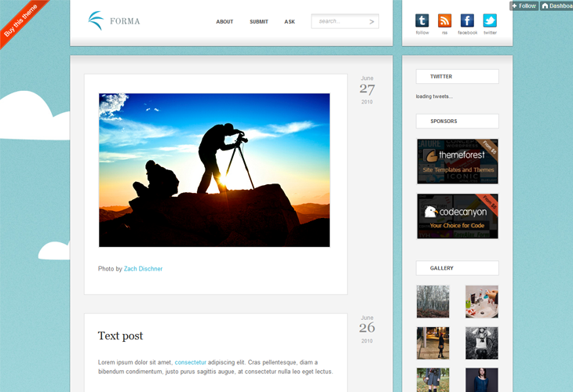Open the Twitter bird icon

point(490,20)
